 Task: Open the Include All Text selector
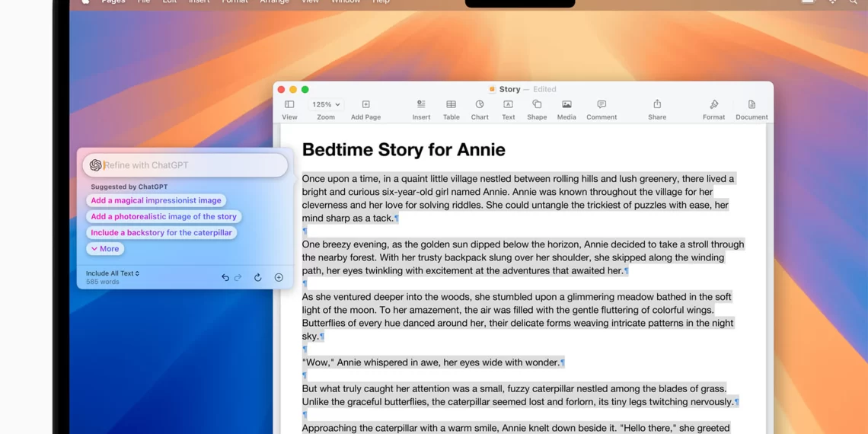[x=113, y=273]
